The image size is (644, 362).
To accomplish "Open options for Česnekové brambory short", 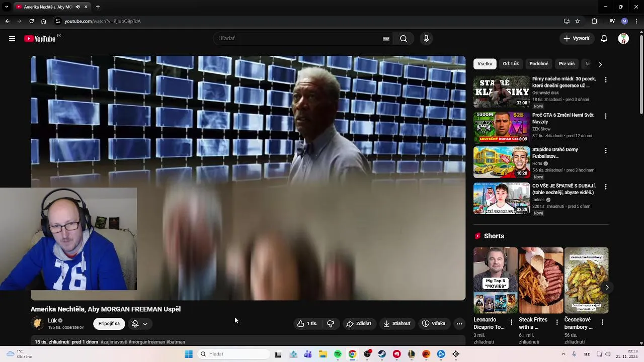I will click(x=602, y=322).
